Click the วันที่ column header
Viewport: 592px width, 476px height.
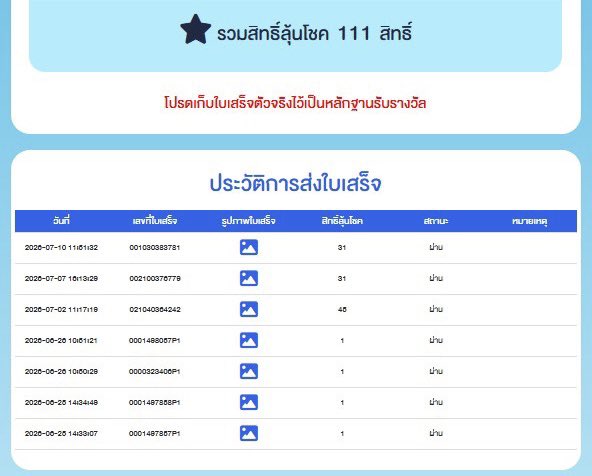(x=62, y=220)
